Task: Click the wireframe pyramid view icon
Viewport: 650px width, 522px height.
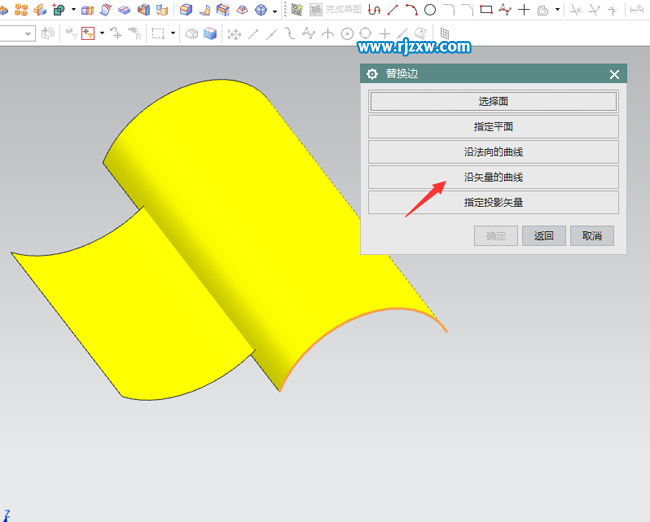Action: click(x=241, y=10)
